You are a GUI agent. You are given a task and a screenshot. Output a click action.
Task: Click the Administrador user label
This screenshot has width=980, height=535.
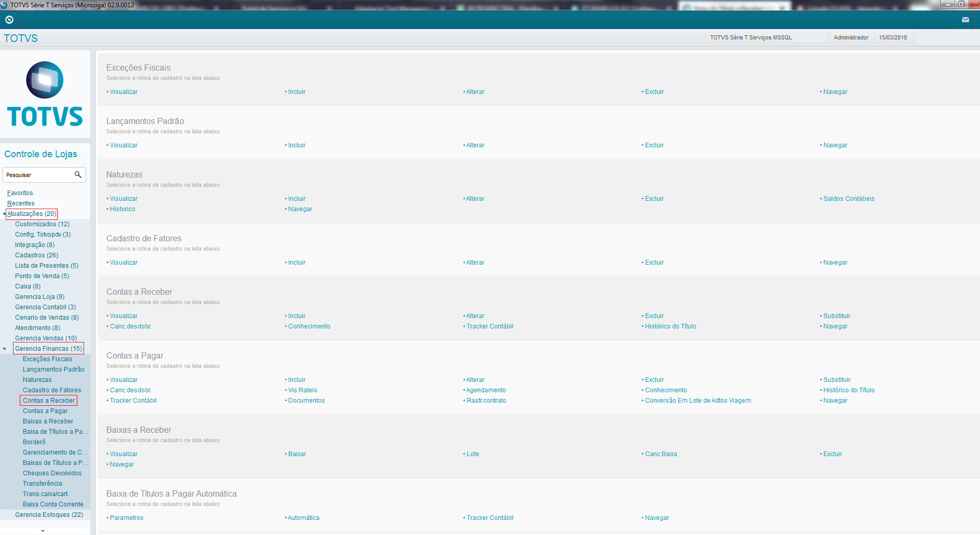(851, 37)
